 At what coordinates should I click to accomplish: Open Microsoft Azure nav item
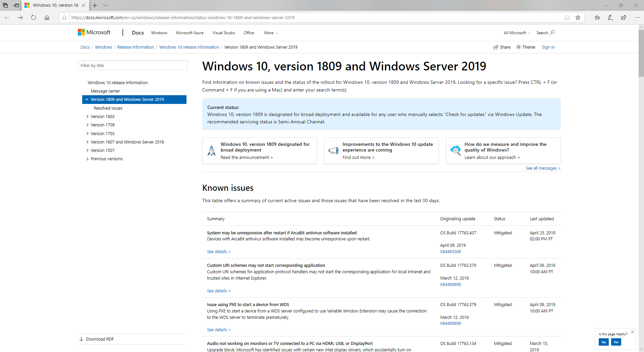pyautogui.click(x=190, y=33)
